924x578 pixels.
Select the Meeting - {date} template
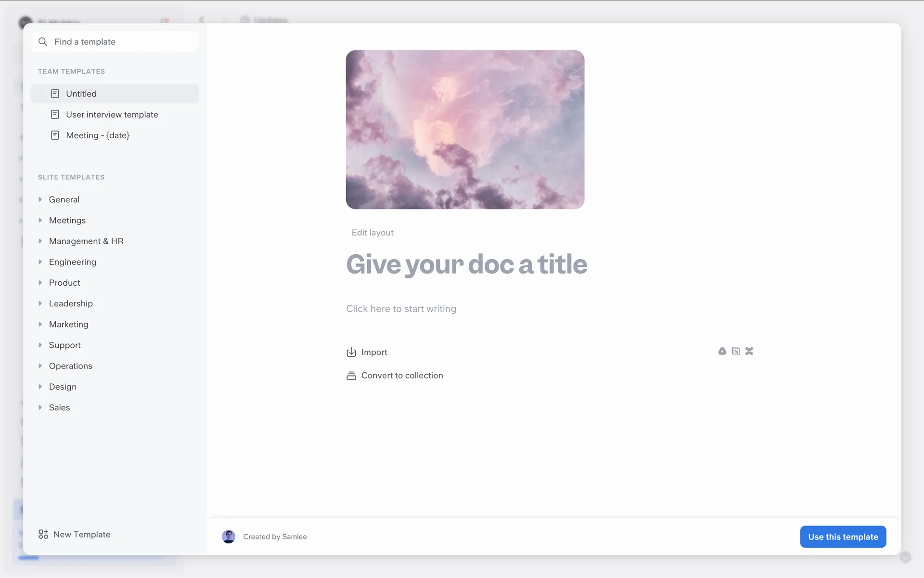(98, 135)
